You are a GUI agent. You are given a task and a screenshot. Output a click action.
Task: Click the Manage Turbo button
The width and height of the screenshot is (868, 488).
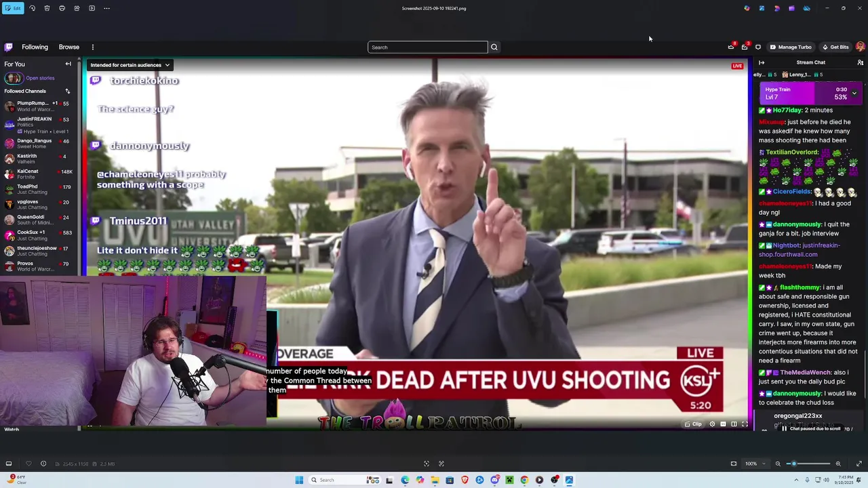[x=791, y=47]
